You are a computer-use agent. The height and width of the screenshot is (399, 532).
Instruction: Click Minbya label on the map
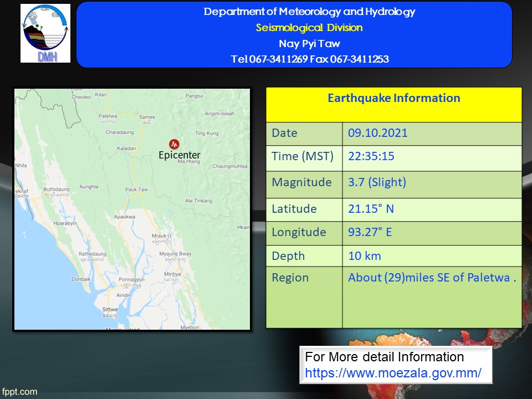(172, 274)
